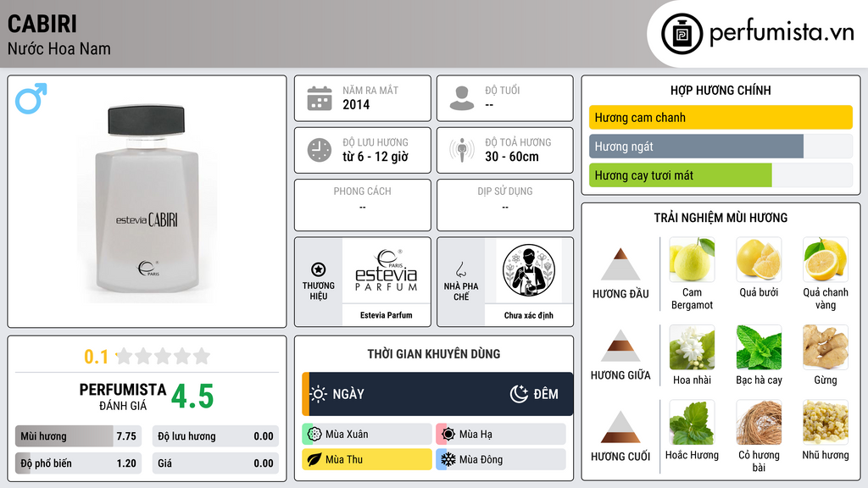Click the sillage icon for Độ toả hương
This screenshot has height=488, width=868.
pyautogui.click(x=462, y=150)
